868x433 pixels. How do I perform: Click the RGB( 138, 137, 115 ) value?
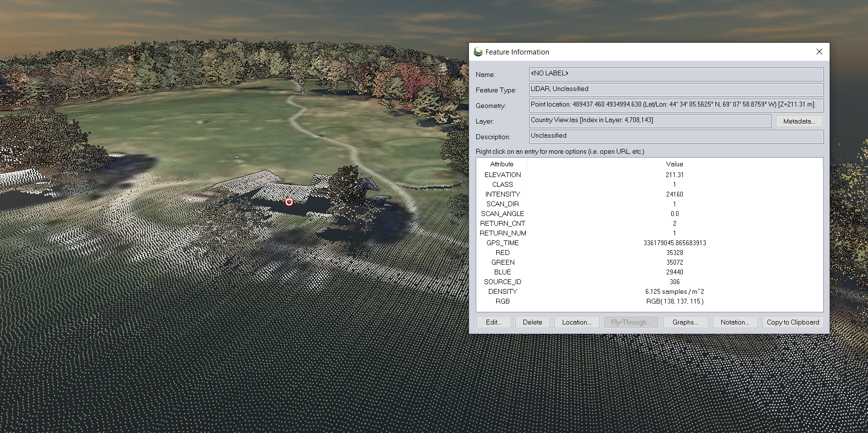675,301
